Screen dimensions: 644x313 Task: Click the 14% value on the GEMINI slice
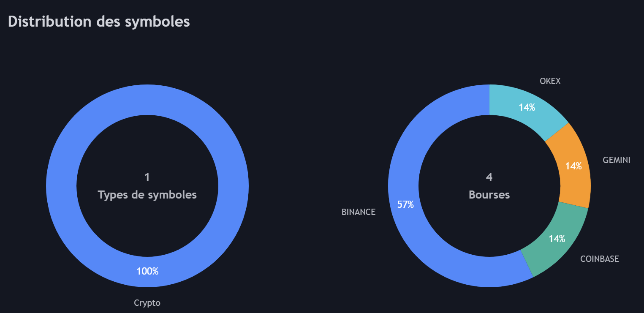573,166
